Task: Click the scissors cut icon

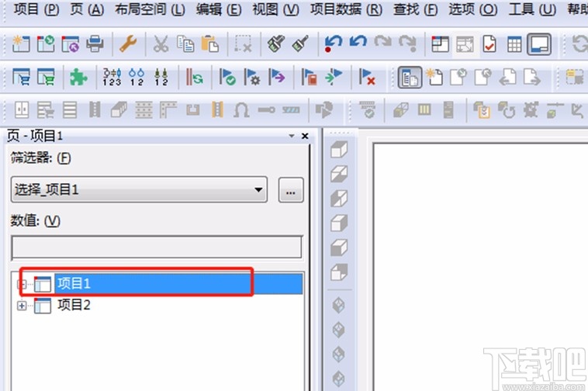Action: point(161,44)
